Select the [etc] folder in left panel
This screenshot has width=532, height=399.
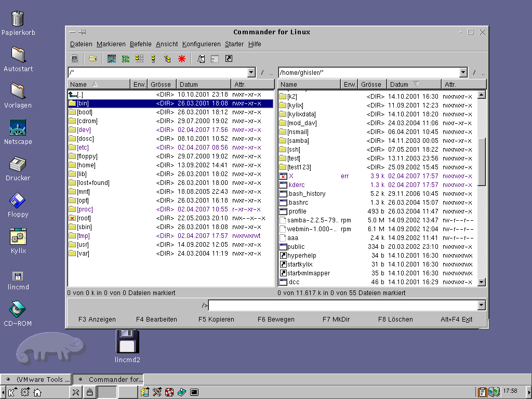tap(170, 148)
